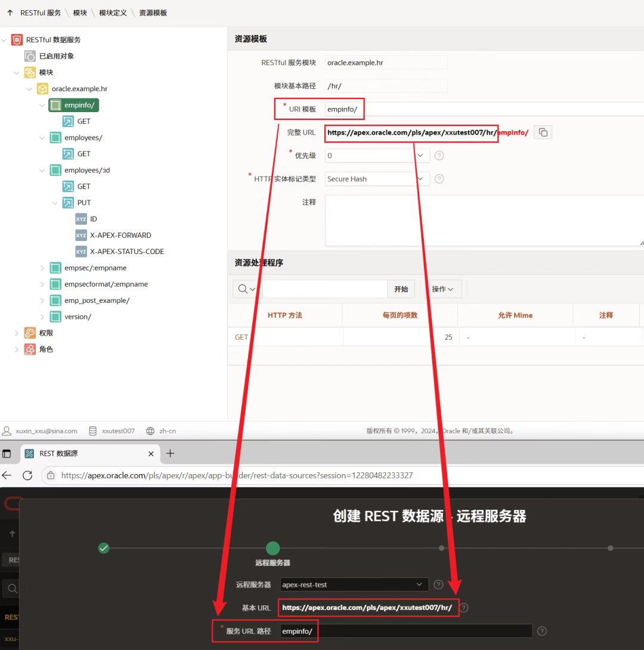Collapse the 模块 tree node
Screen dimensions: 644x650
(x=17, y=73)
